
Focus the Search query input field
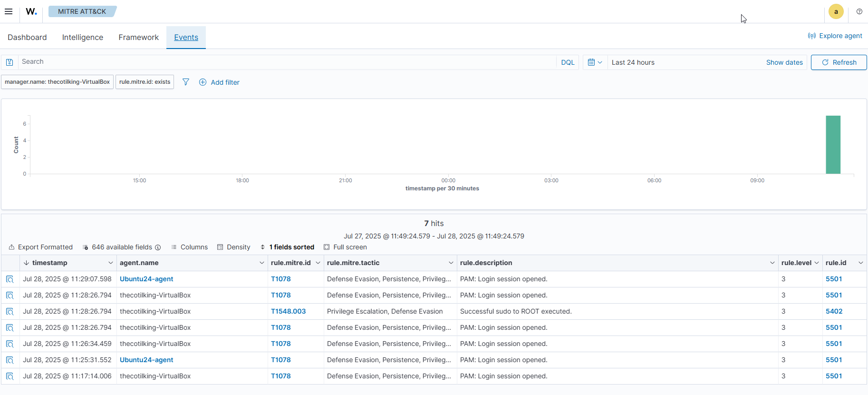(285, 62)
